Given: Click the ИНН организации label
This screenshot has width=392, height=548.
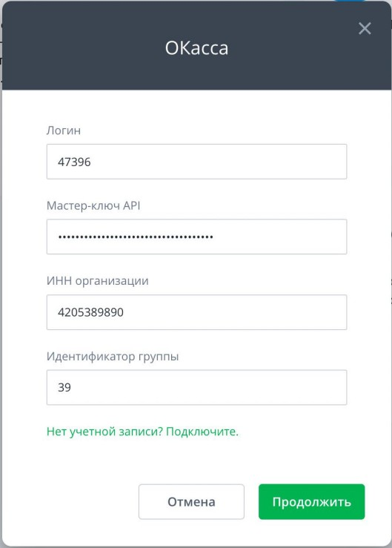Looking at the screenshot, I should click(98, 281).
